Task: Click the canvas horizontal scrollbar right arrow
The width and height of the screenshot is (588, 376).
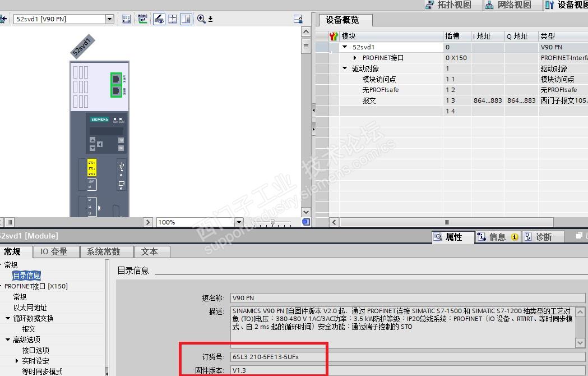Action: [x=148, y=222]
